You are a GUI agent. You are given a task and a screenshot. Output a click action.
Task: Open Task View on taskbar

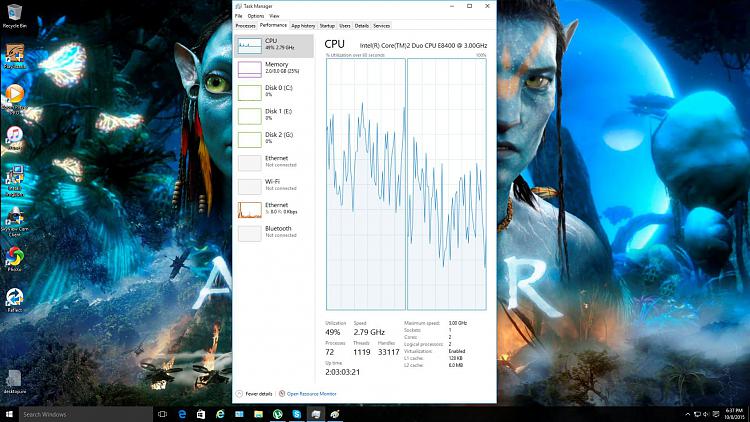(x=163, y=414)
